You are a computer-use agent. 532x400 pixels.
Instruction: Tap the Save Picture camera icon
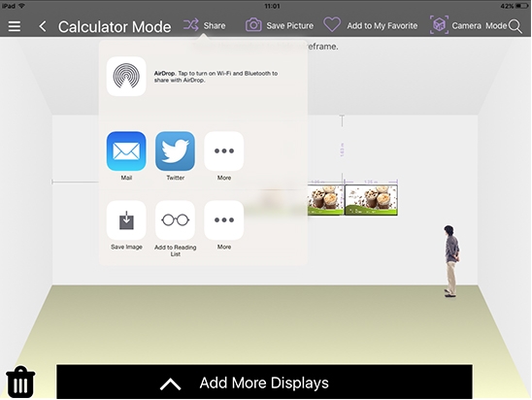click(253, 25)
